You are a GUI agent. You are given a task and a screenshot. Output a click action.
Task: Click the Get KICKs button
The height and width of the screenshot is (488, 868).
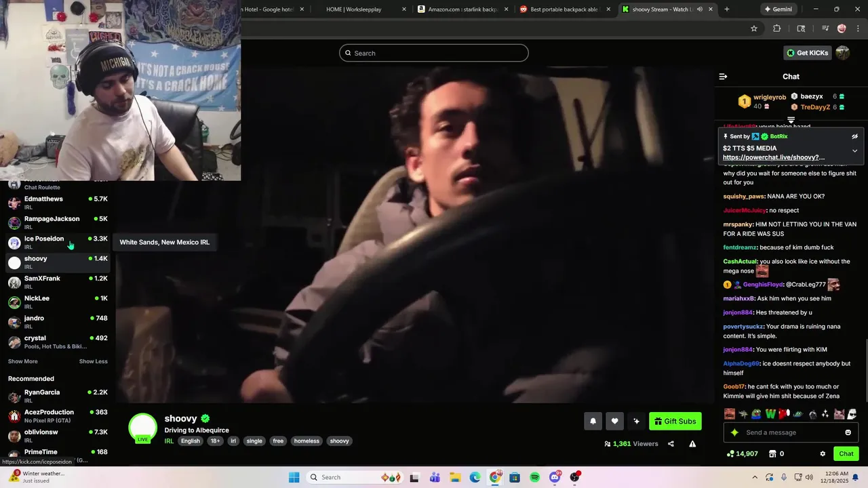(x=807, y=53)
